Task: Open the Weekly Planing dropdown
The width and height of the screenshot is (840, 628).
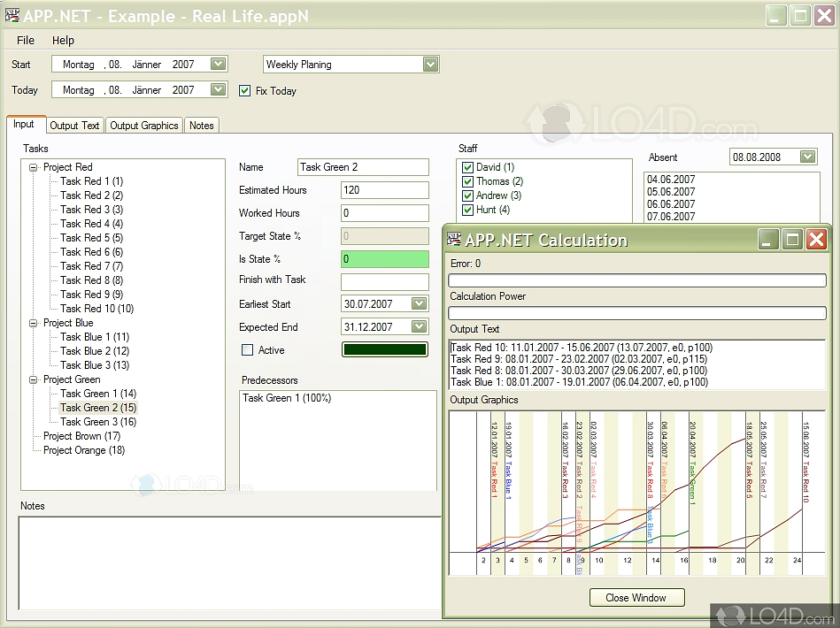Action: (x=430, y=64)
